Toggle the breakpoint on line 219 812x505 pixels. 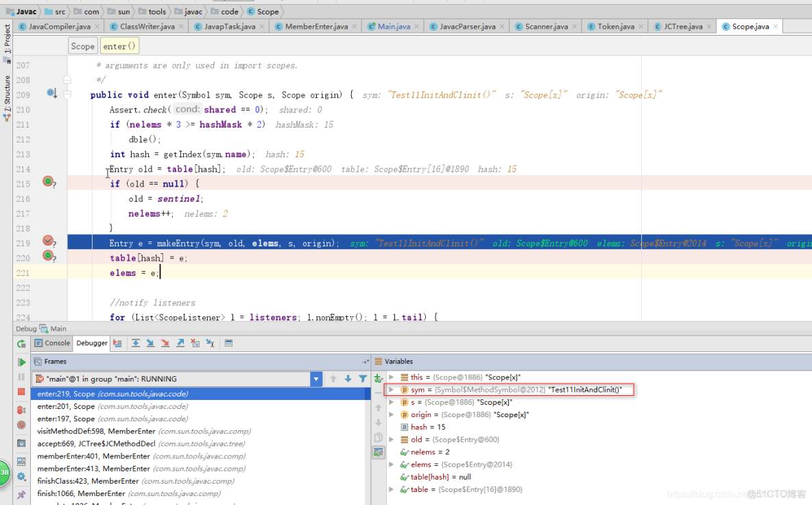pyautogui.click(x=48, y=241)
